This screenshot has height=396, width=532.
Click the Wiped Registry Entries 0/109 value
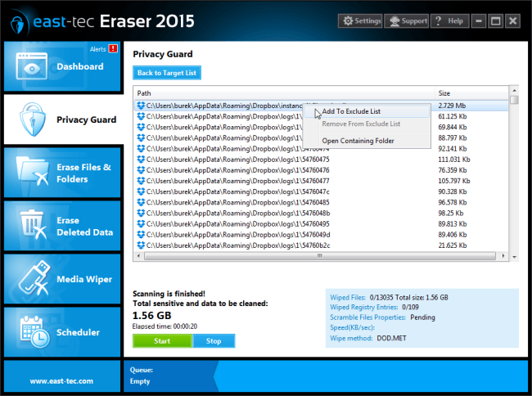(x=410, y=307)
